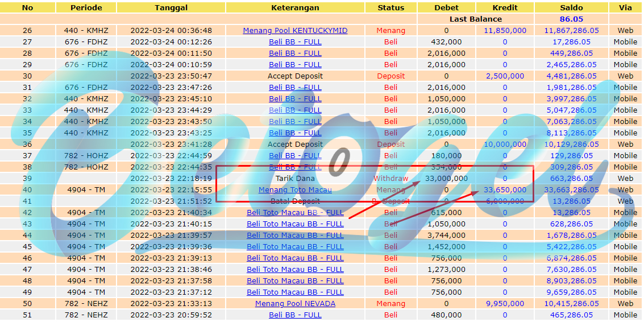Click Accept Deposit entry in row 30
The height and width of the screenshot is (322, 644).
pos(295,76)
